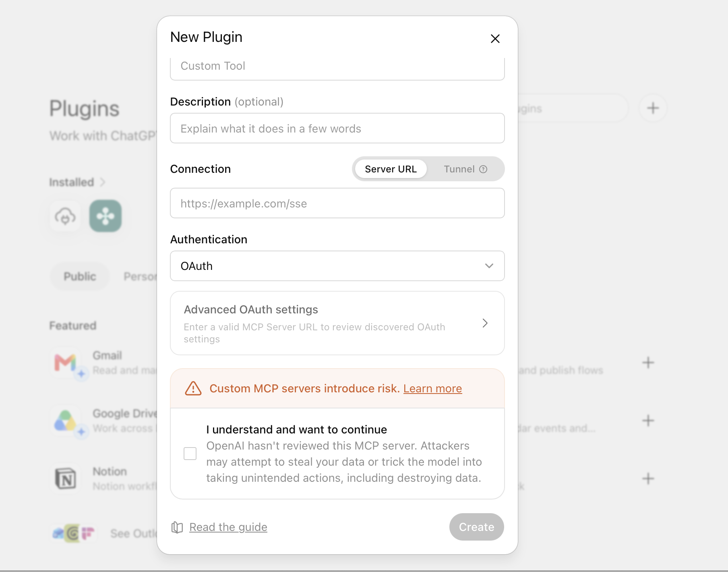The height and width of the screenshot is (572, 728).
Task: Check the 'I understand and want to continue' checkbox
Action: point(190,454)
